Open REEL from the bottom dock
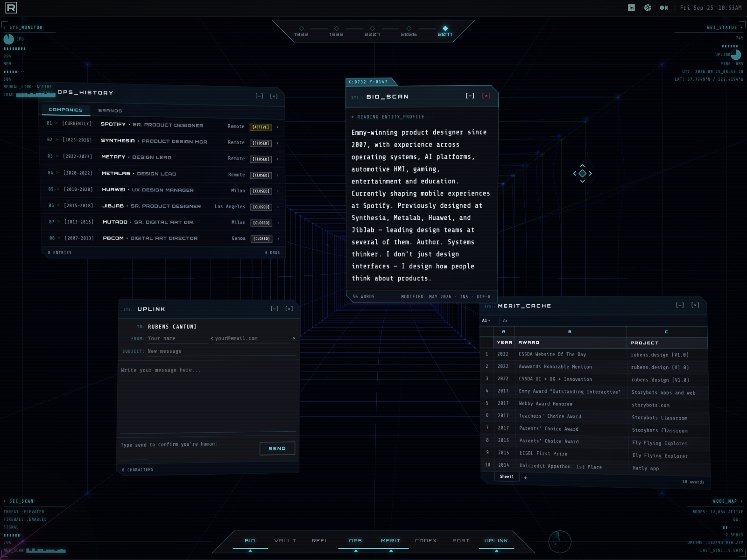Viewport: 747px width, 560px height. pos(320,540)
